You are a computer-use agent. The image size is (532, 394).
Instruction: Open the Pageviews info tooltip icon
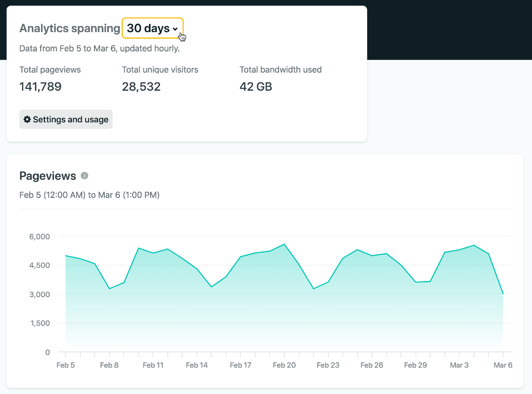coord(84,175)
